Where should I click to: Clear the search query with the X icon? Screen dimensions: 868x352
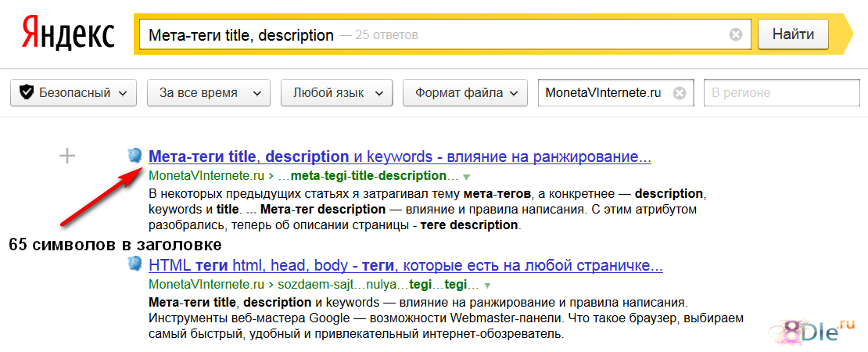[x=735, y=35]
